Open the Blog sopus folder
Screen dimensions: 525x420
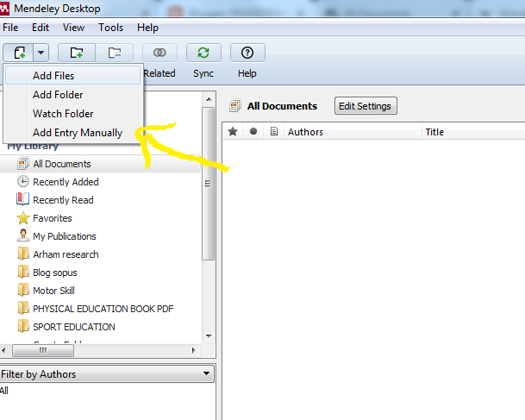pyautogui.click(x=100, y=273)
